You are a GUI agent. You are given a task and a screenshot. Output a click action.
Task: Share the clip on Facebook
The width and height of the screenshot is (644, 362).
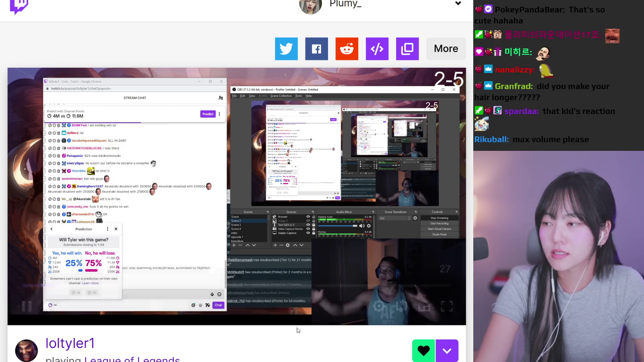[x=316, y=49]
